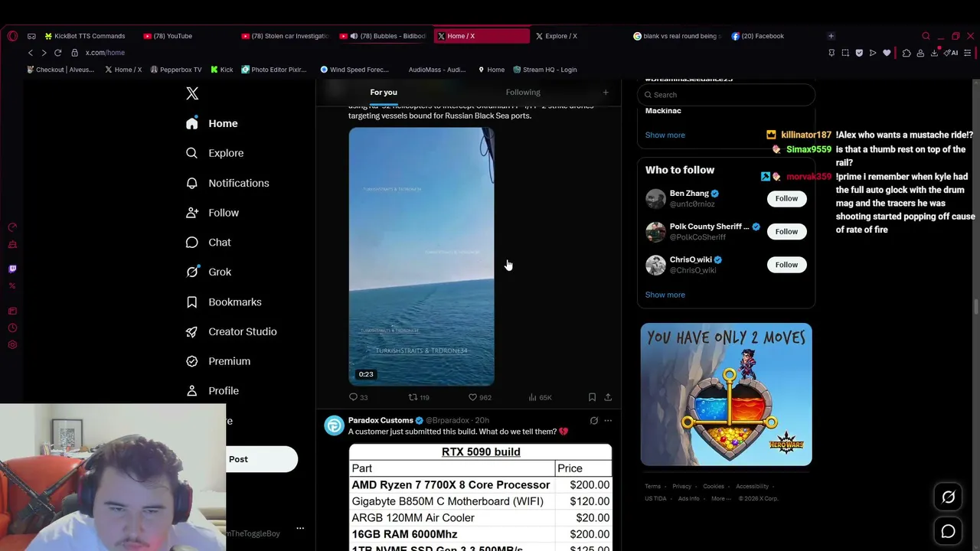Open the Hero Wars advertisement
Screen dimensions: 980x551
click(726, 394)
